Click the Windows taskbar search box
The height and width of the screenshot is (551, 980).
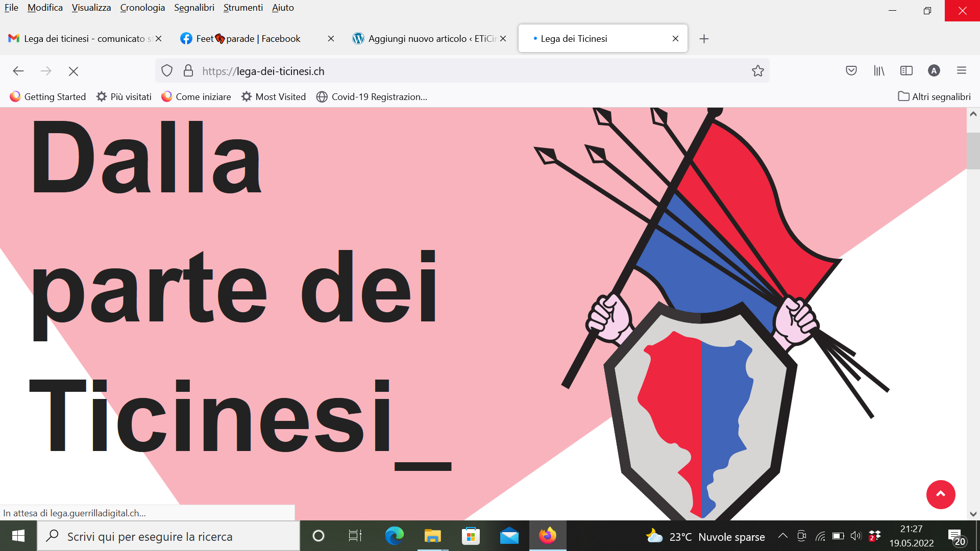pyautogui.click(x=168, y=536)
